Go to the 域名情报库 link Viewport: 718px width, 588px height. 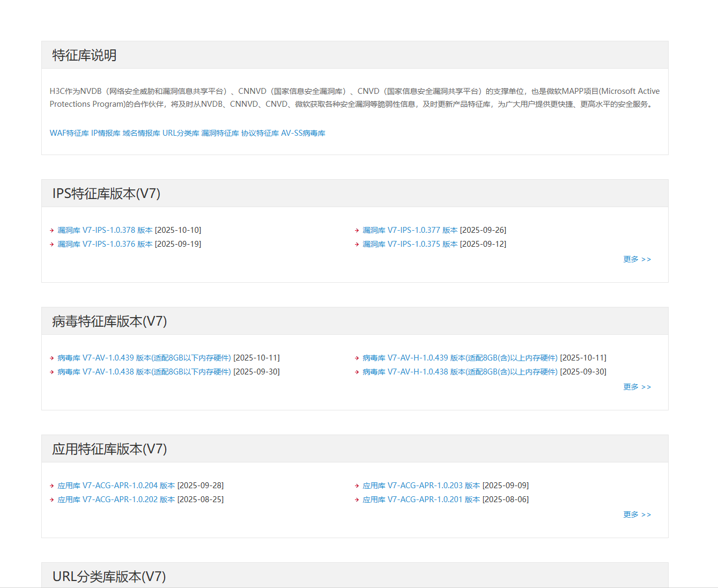click(x=142, y=133)
